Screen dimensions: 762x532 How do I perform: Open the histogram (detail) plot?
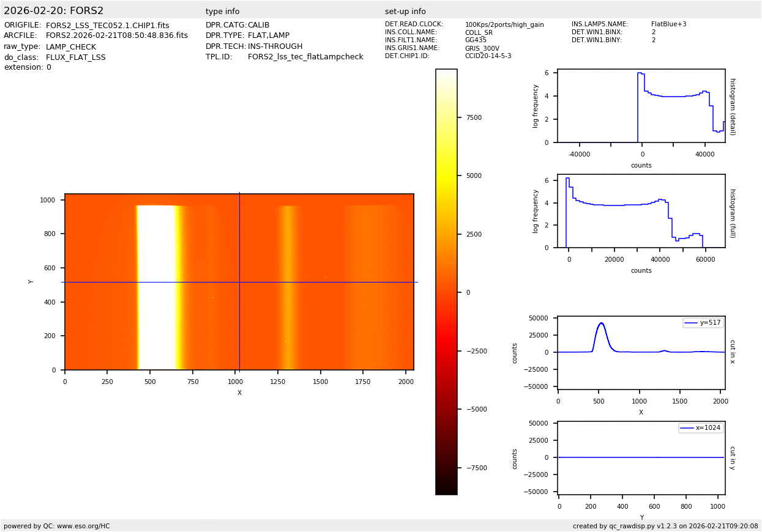click(x=641, y=106)
